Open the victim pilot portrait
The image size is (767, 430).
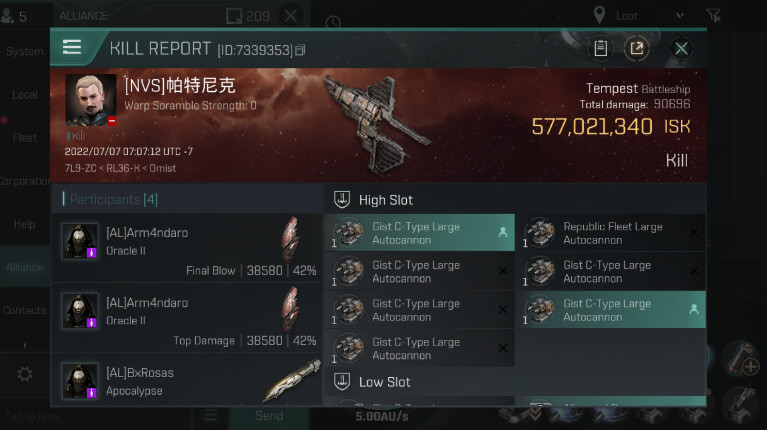coord(90,100)
